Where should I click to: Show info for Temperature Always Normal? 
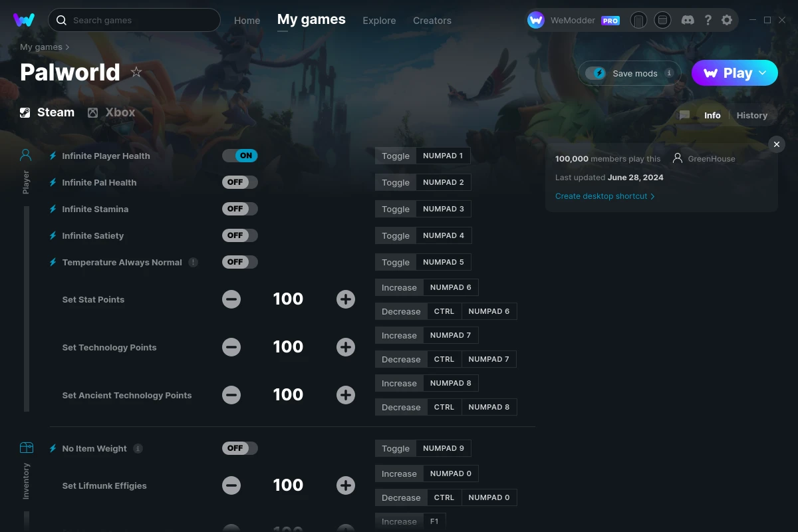(194, 262)
